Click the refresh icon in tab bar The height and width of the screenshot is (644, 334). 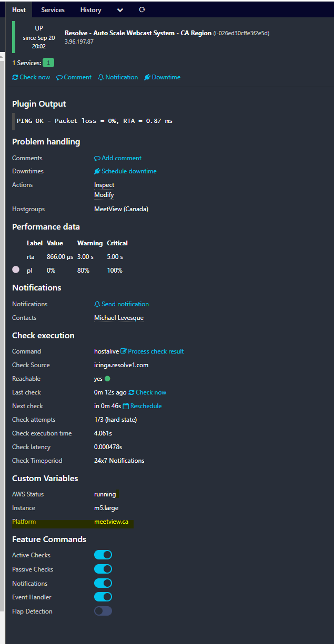142,10
